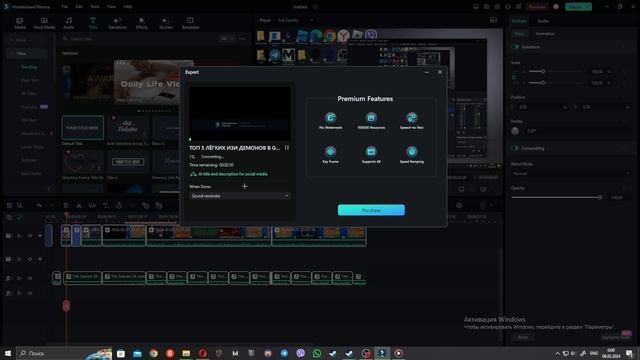Image resolution: width=640 pixels, height=360 pixels.
Task: Click the text tool icon in timeline toolbar
Action: 106,205
